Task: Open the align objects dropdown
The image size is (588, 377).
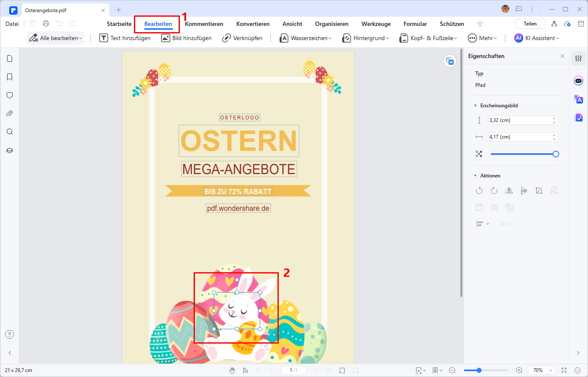Action: click(x=483, y=224)
